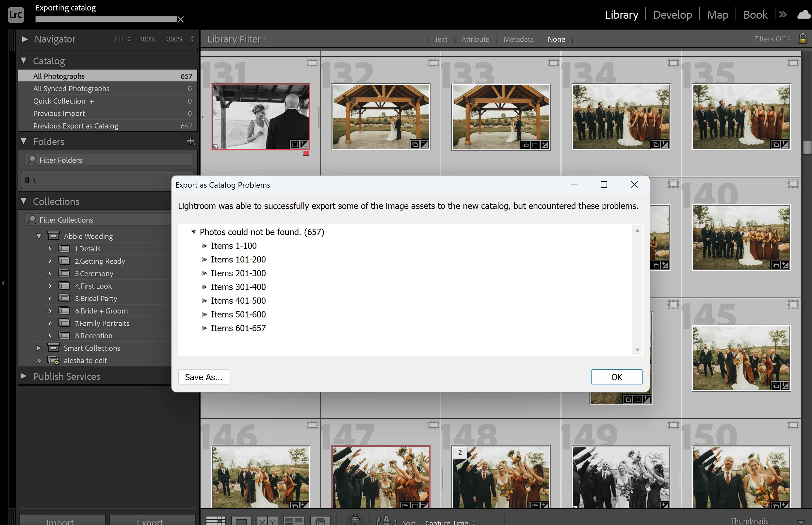Viewport: 812px width, 525px height.
Task: Open Compare view (X|Y)
Action: tap(267, 520)
